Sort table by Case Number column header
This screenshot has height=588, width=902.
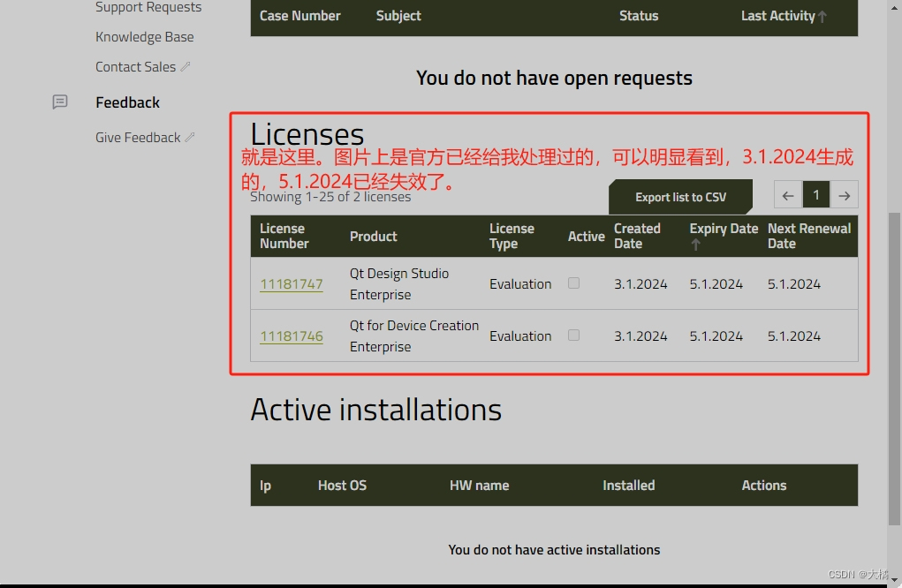pos(300,15)
